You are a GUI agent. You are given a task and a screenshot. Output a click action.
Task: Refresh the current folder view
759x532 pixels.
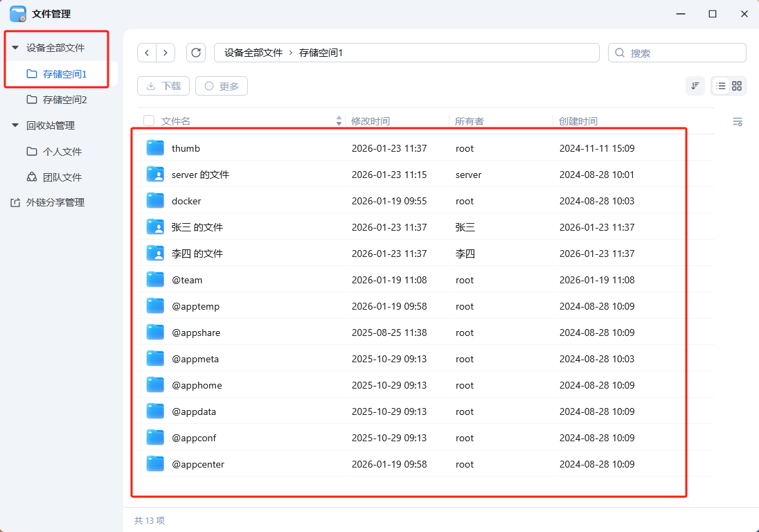pyautogui.click(x=196, y=53)
